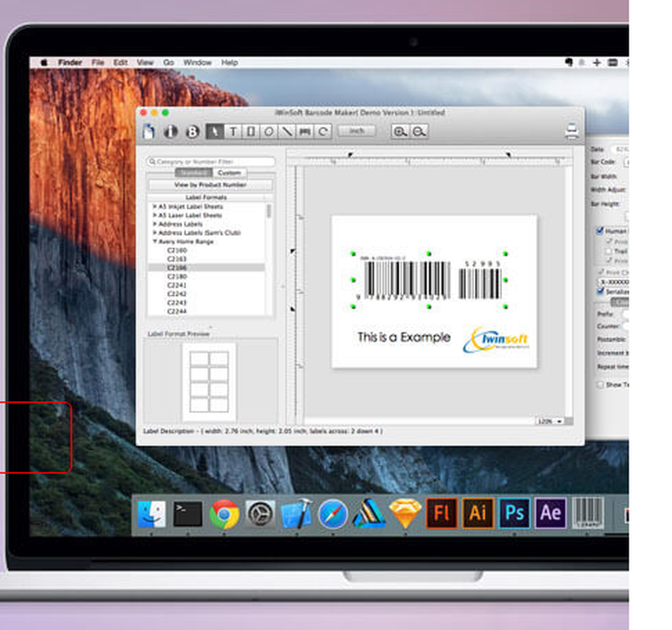Open Google Chrome from the Dock

224,514
